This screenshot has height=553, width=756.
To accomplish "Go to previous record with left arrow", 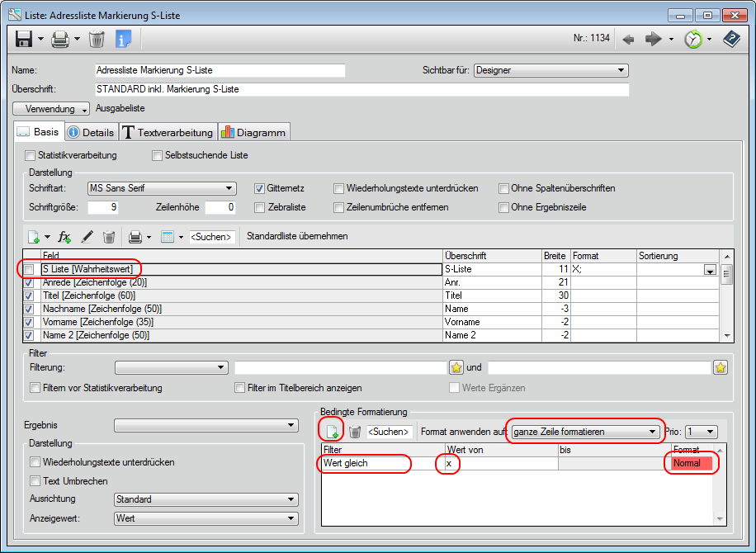I will [x=628, y=39].
